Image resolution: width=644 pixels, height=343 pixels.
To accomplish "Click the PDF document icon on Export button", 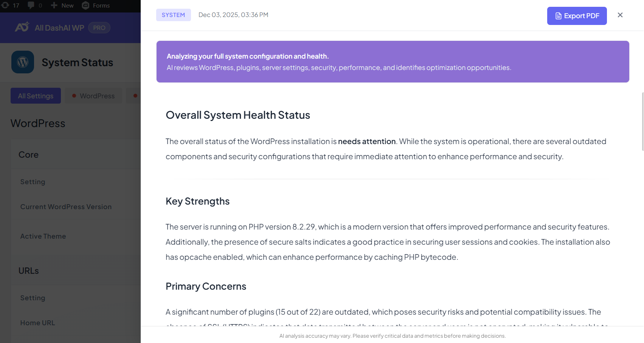I will [x=558, y=16].
